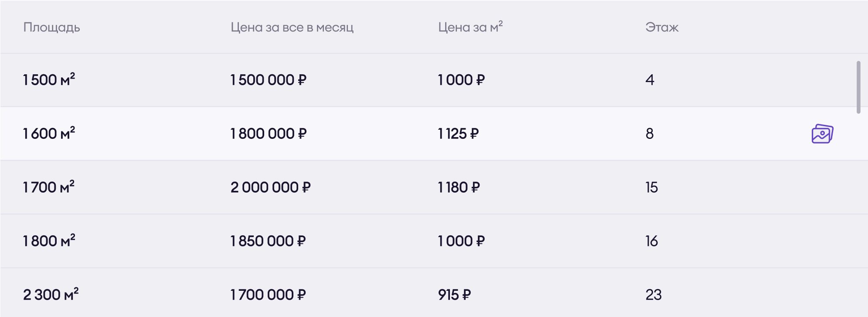The image size is (868, 317).
Task: Click the 1 700 000 ₽ monthly price
Action: point(268,295)
